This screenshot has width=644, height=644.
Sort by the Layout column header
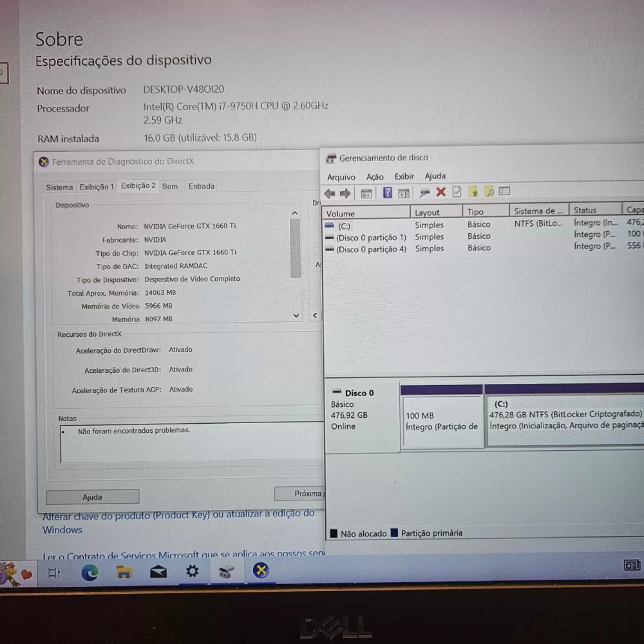(x=436, y=212)
